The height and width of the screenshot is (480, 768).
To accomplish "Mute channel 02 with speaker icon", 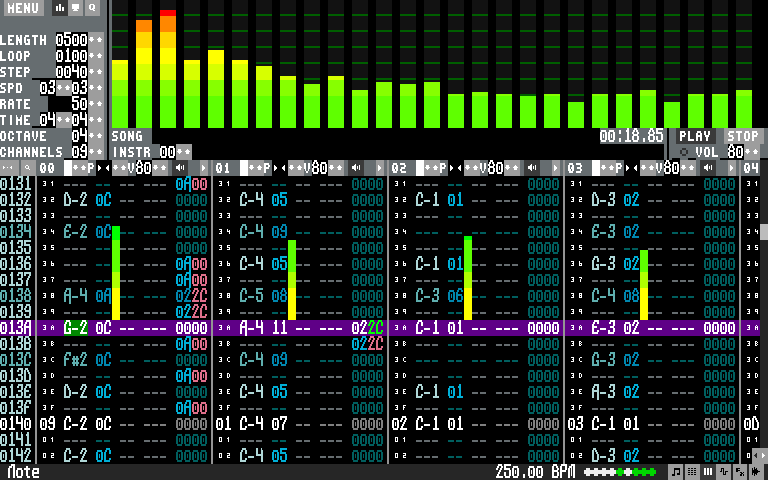I will click(532, 168).
